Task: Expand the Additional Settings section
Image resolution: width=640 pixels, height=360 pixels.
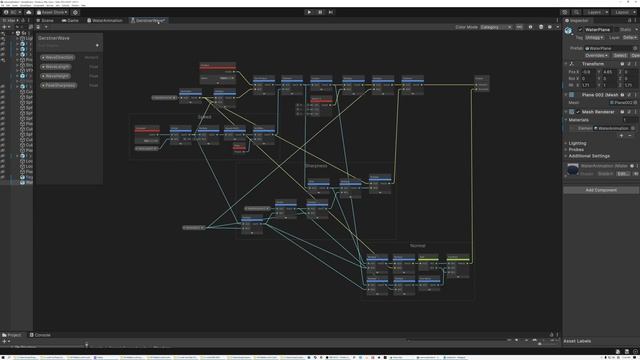Action: 589,156
